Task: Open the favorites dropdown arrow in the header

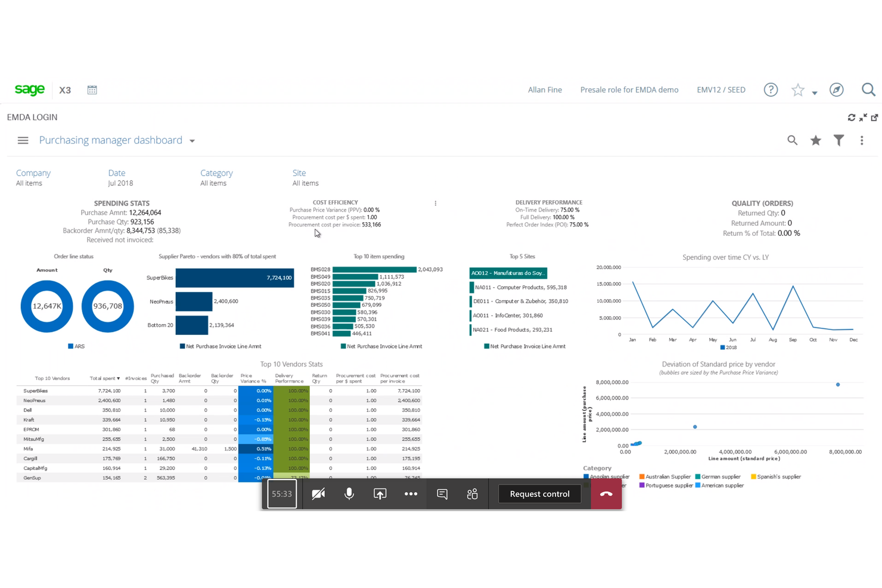Action: 814,93
